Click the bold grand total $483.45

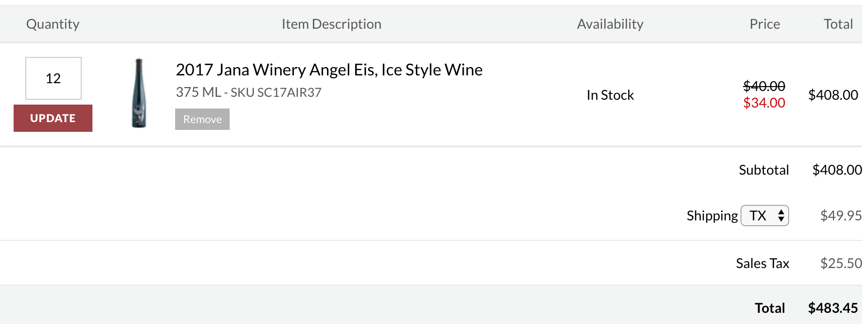[833, 308]
